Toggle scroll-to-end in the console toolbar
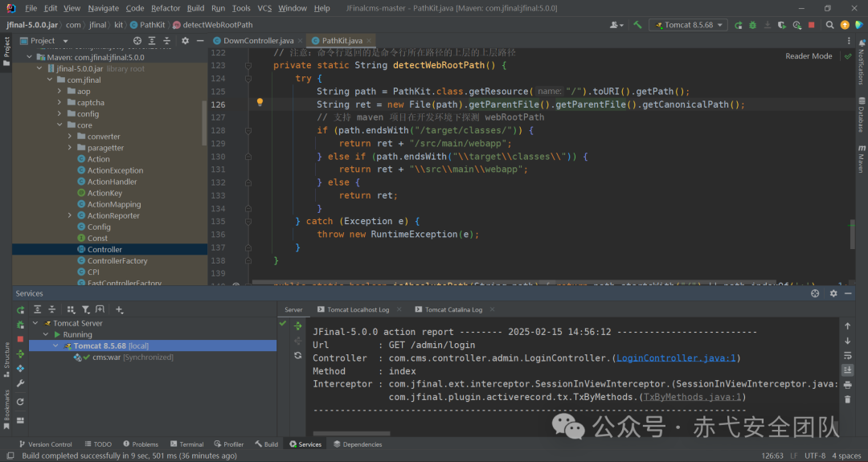 848,370
